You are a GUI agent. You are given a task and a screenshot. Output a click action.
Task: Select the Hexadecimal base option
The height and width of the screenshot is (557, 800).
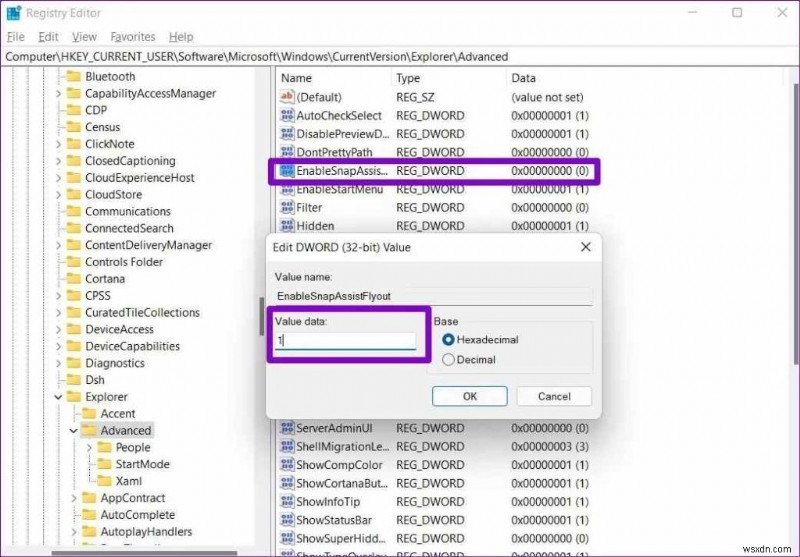click(x=448, y=339)
